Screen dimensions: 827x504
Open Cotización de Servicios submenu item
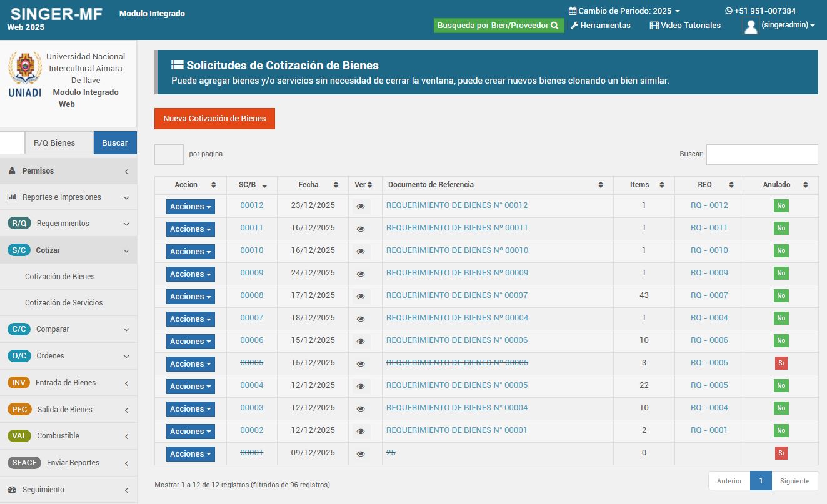click(64, 303)
